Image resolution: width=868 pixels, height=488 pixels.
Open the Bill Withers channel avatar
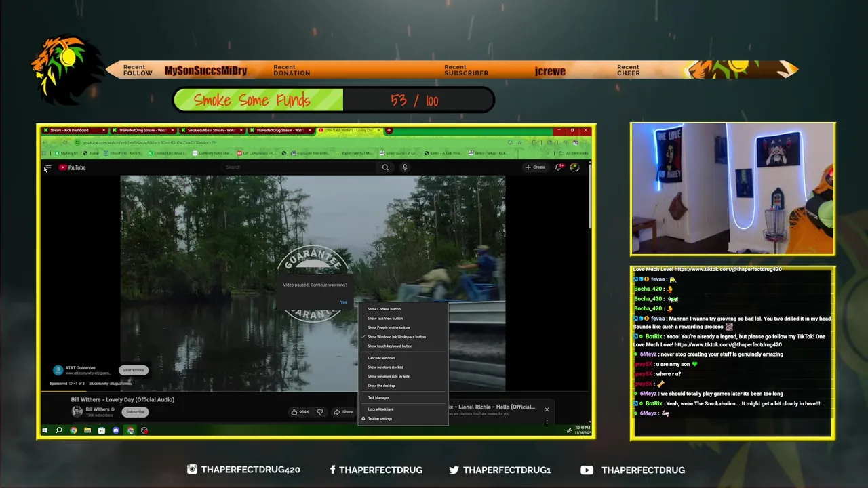(x=77, y=411)
